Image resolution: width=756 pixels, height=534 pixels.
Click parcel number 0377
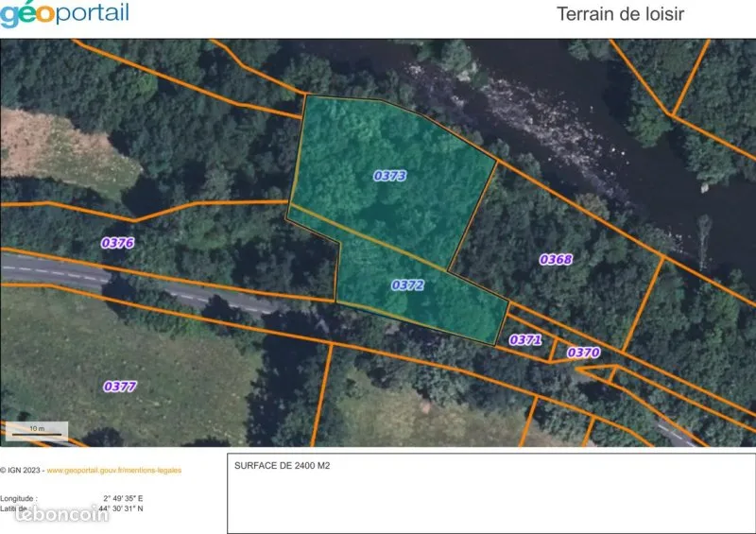click(x=120, y=387)
